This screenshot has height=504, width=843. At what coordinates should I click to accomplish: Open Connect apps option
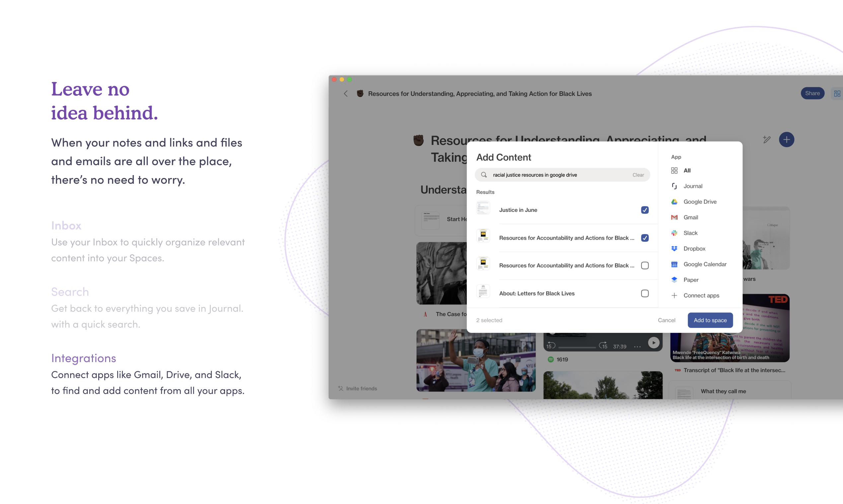(701, 295)
